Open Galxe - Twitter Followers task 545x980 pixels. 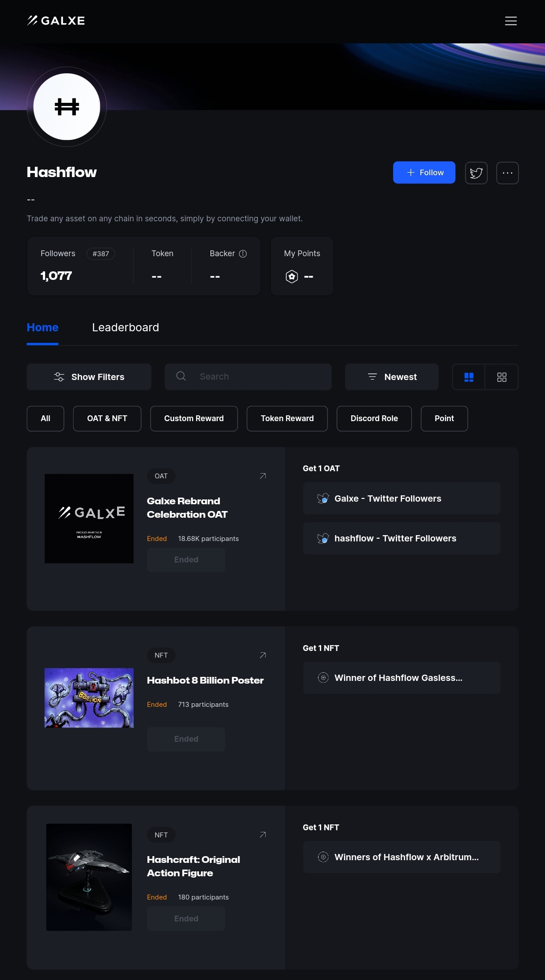click(x=402, y=498)
